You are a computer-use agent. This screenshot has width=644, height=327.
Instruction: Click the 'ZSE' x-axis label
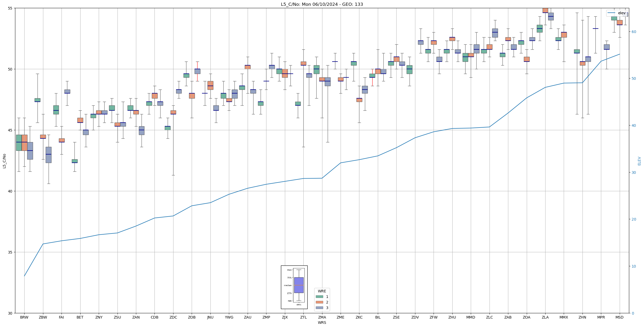click(396, 317)
